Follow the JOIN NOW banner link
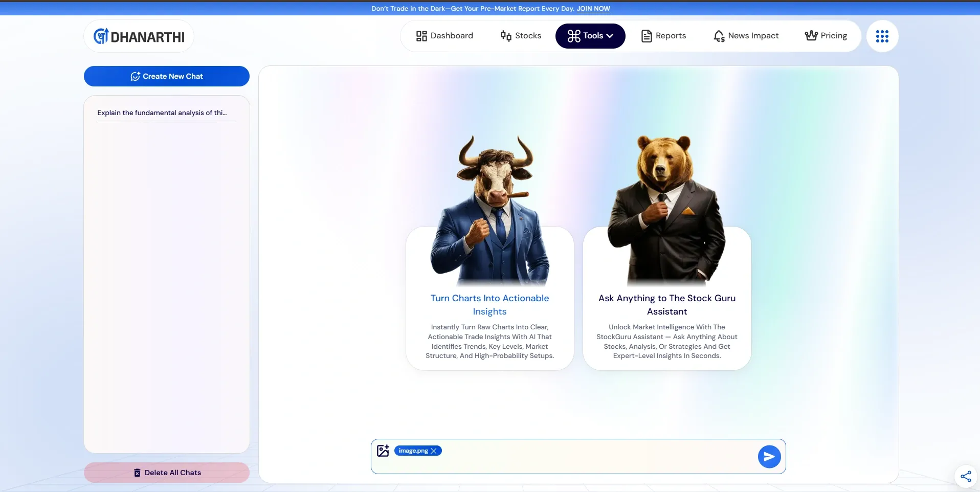 [x=593, y=9]
